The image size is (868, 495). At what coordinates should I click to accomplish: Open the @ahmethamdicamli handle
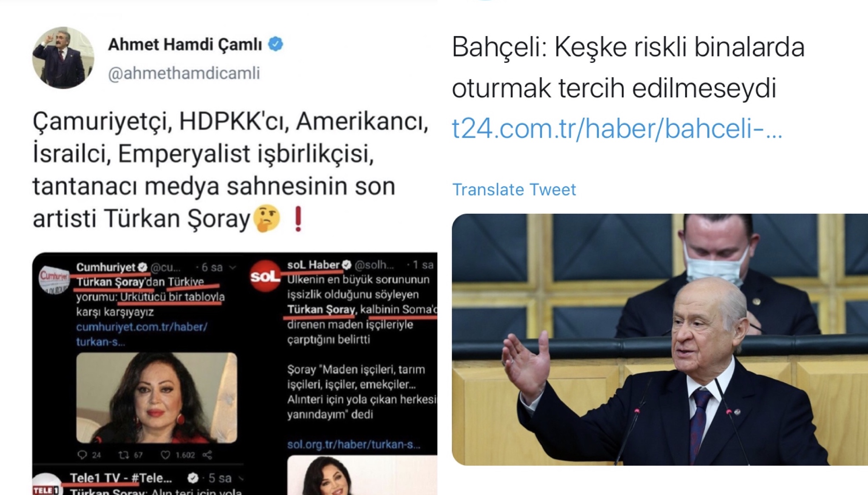coord(184,73)
